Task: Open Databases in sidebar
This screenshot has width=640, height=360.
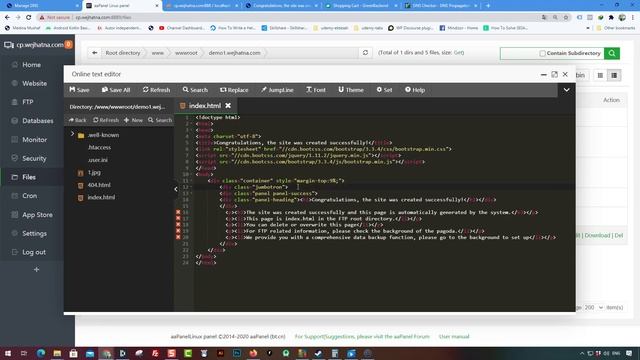Action: point(38,121)
